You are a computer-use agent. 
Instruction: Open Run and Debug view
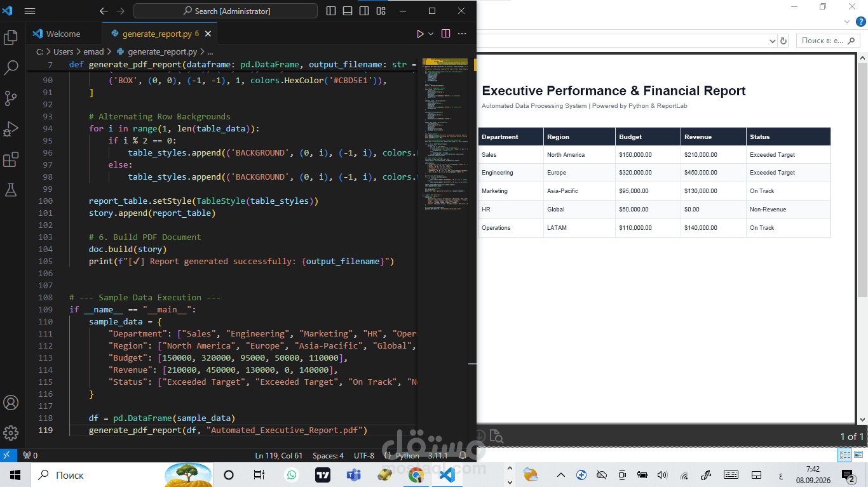coord(11,129)
